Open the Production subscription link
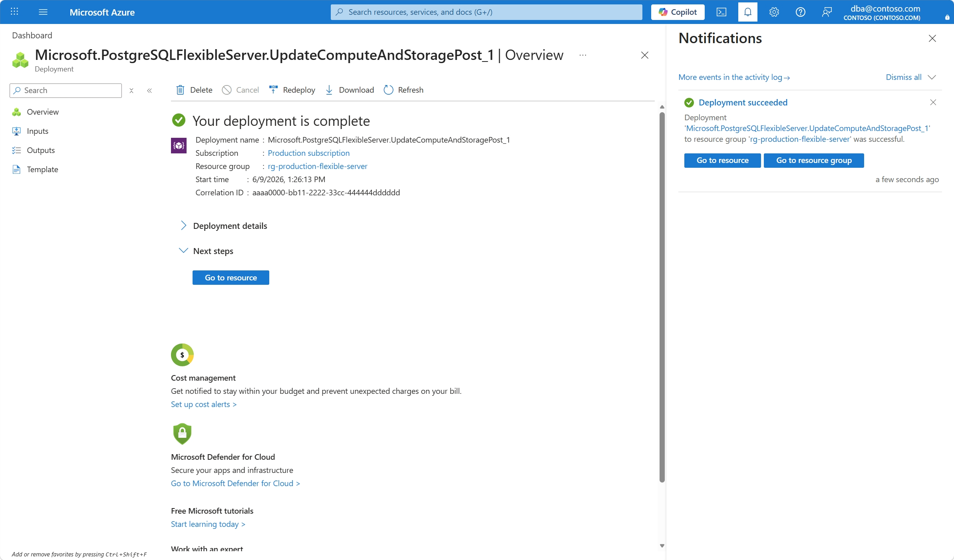954x560 pixels. pos(308,153)
